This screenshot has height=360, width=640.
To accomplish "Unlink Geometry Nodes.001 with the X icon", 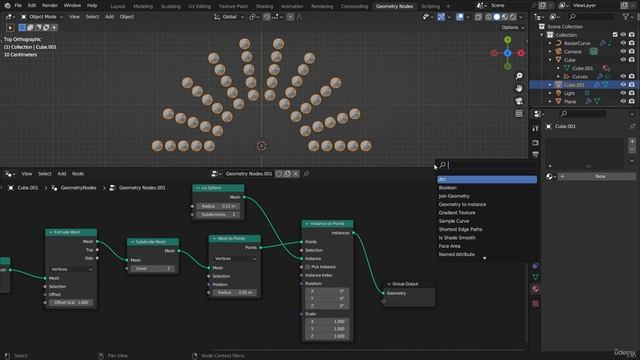I will point(296,174).
